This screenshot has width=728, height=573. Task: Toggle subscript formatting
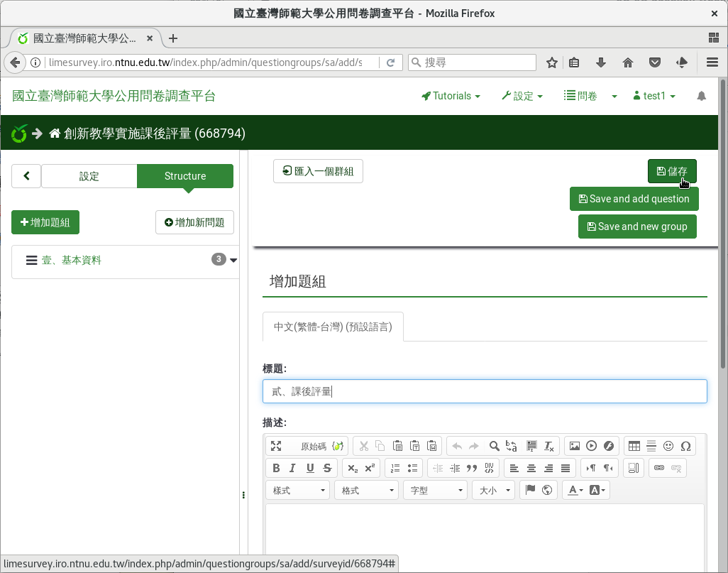point(353,468)
